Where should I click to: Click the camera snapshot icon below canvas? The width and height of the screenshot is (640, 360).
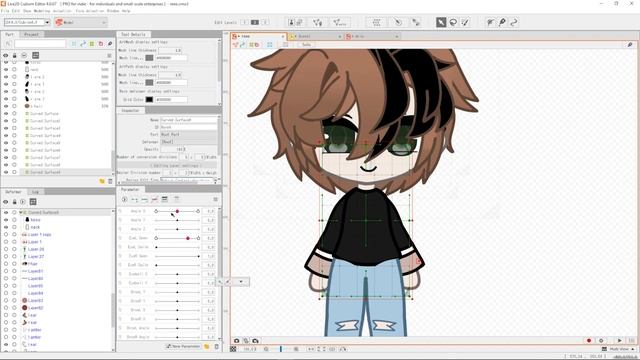[237, 340]
